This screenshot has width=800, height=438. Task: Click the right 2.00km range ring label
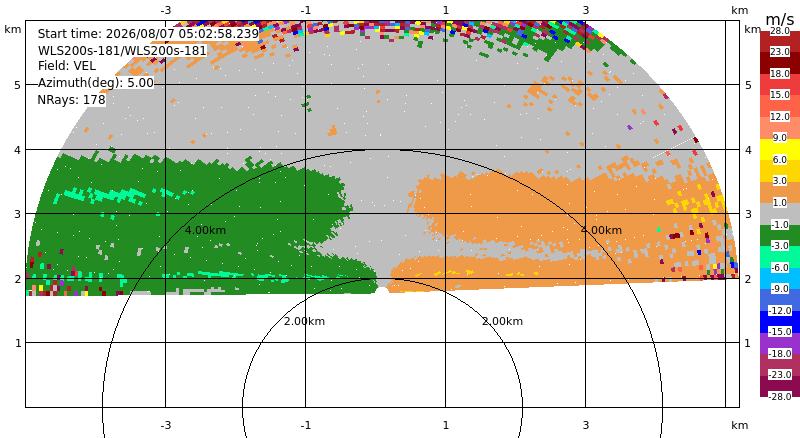click(x=503, y=321)
